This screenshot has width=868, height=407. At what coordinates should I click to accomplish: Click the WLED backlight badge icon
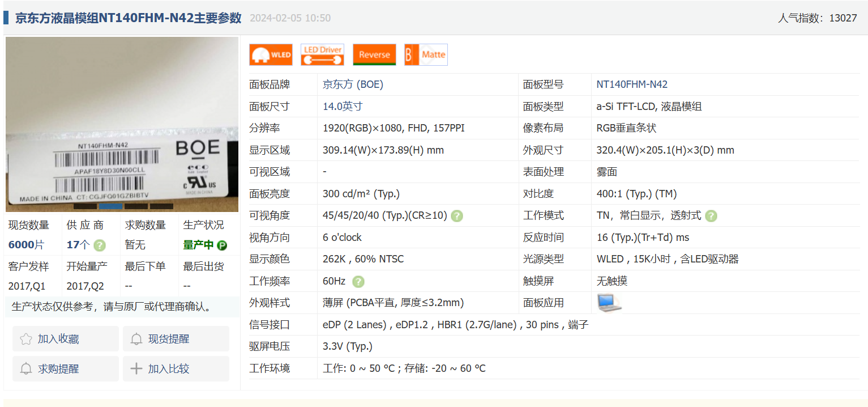[x=271, y=54]
